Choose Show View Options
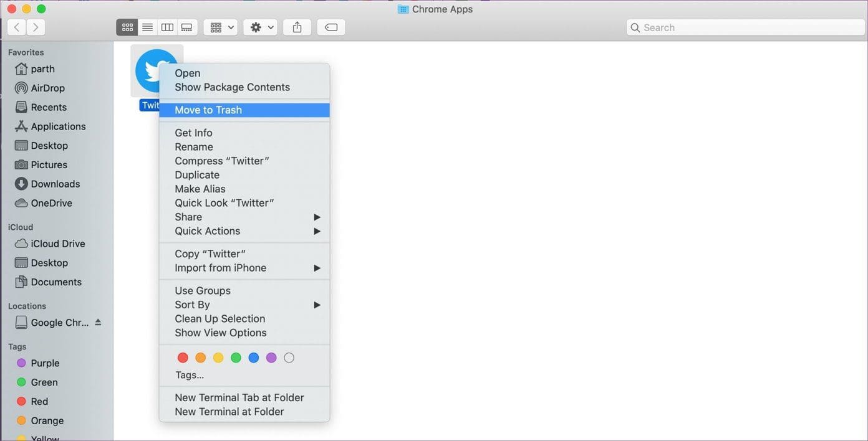This screenshot has width=868, height=441. [x=244, y=333]
